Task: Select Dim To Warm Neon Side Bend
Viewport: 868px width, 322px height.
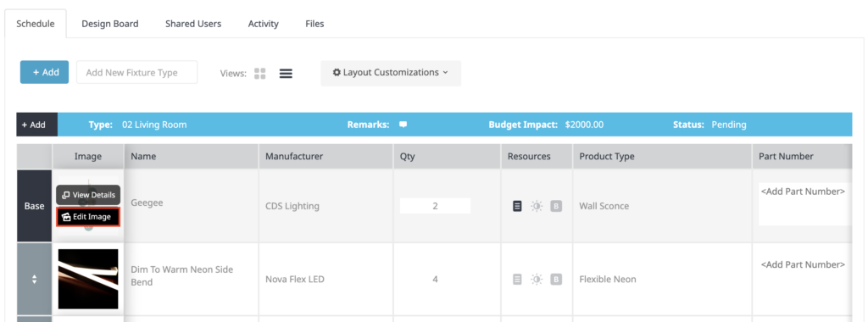Action: tap(182, 275)
